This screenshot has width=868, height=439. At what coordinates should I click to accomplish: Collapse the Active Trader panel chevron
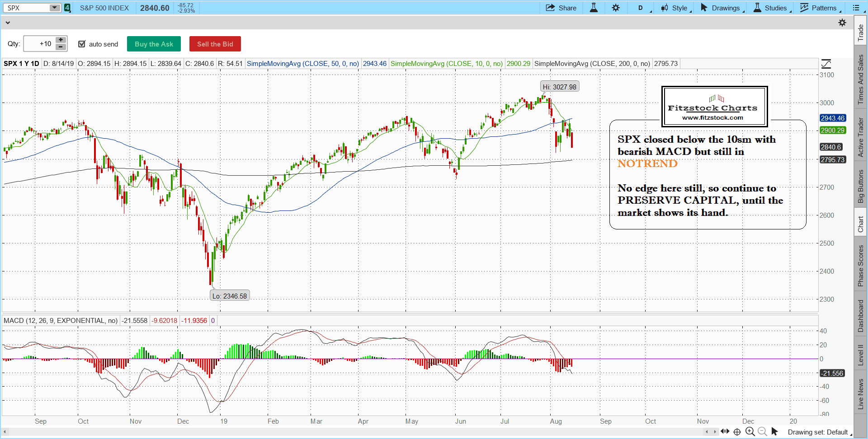click(8, 22)
